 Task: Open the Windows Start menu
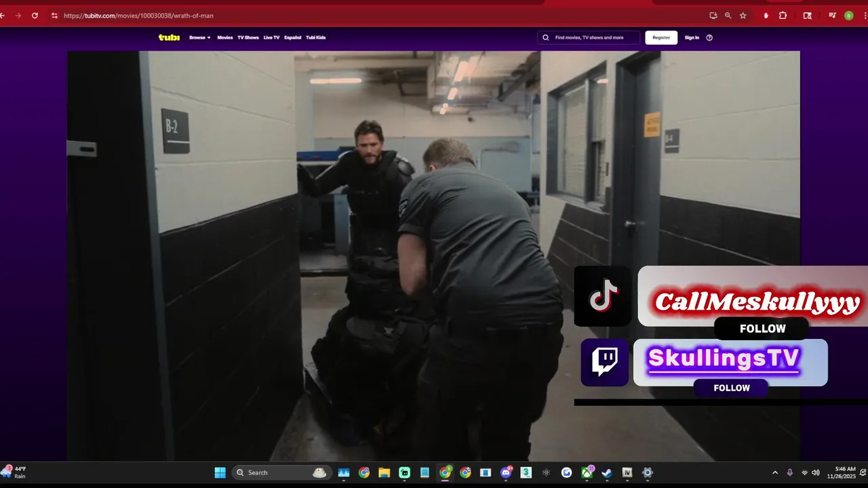coord(220,472)
